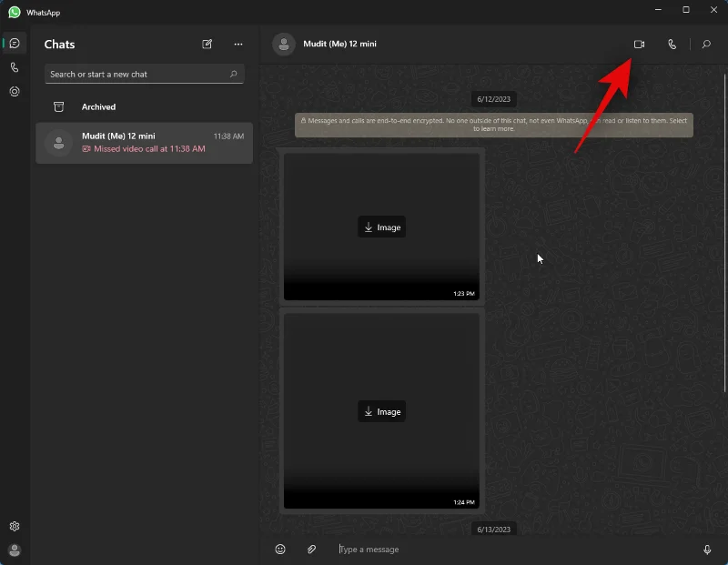Search within this conversation
Viewport: 728px width, 565px height.
click(706, 44)
